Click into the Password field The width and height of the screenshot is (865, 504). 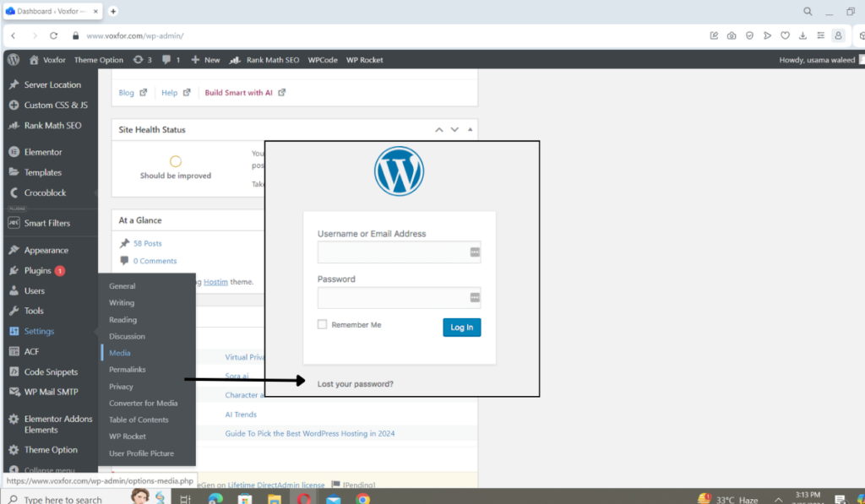point(393,298)
